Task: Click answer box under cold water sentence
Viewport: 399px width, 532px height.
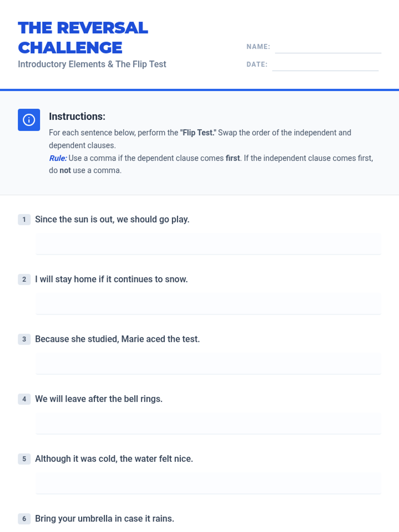Action: (208, 483)
